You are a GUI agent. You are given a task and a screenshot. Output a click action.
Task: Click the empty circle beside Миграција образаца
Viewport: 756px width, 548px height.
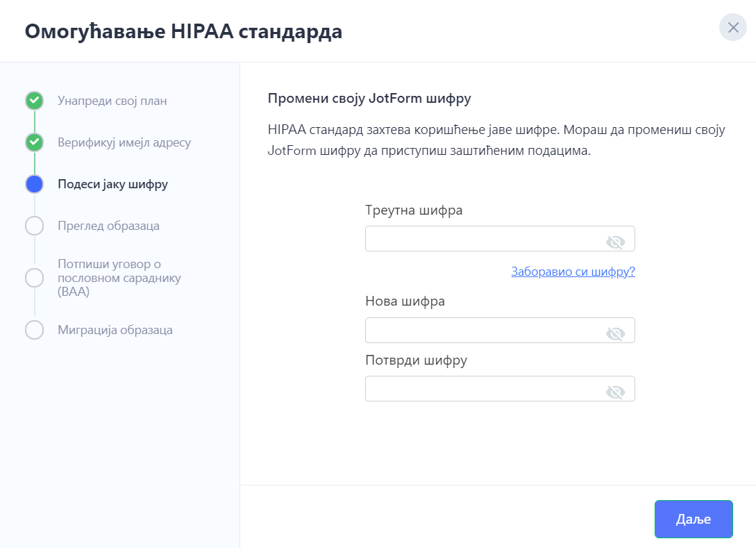[x=34, y=330]
